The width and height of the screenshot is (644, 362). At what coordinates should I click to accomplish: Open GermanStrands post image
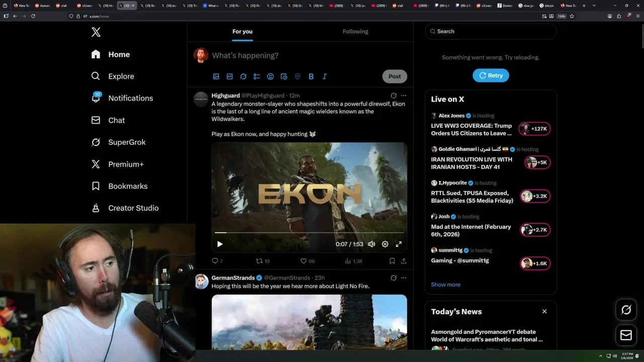coord(309,322)
